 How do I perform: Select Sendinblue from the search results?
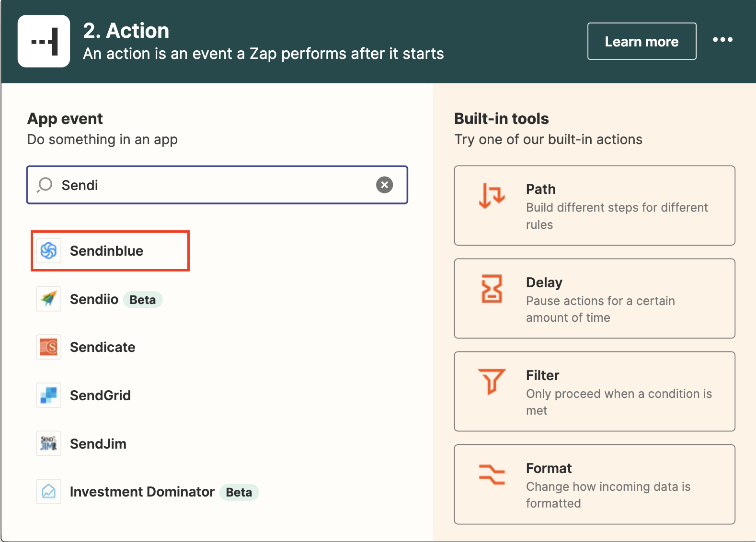click(107, 251)
